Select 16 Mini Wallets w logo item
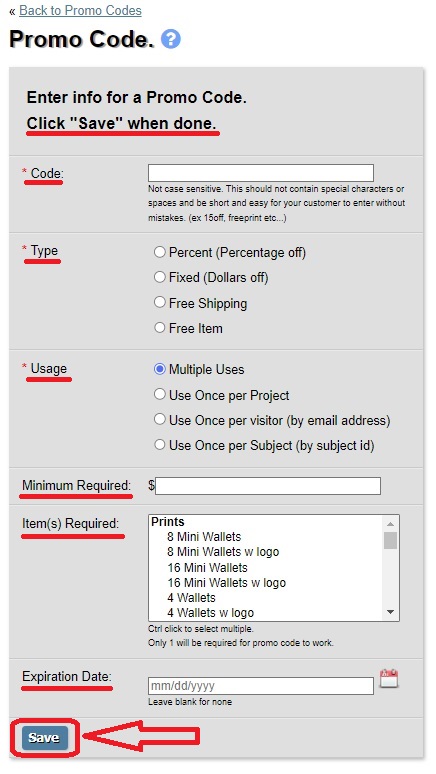Image resolution: width=436 pixels, height=774 pixels. click(x=227, y=582)
